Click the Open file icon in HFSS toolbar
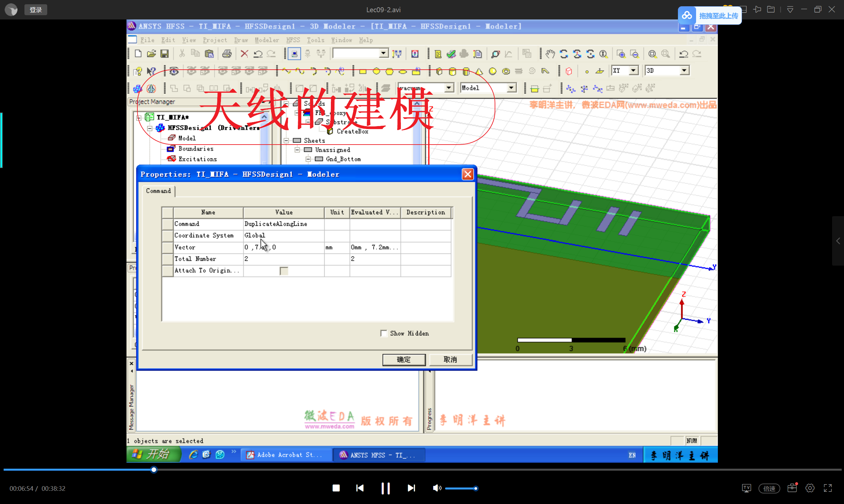Image resolution: width=844 pixels, height=504 pixels. tap(151, 54)
